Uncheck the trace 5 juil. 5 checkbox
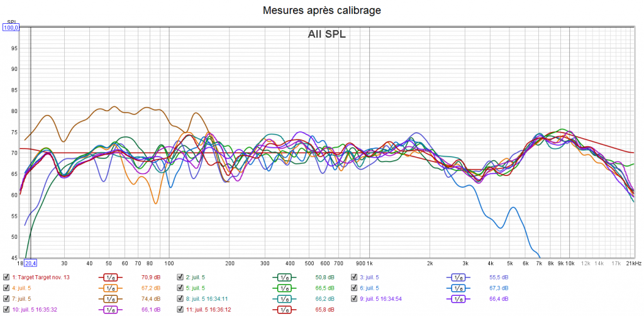 [180, 288]
